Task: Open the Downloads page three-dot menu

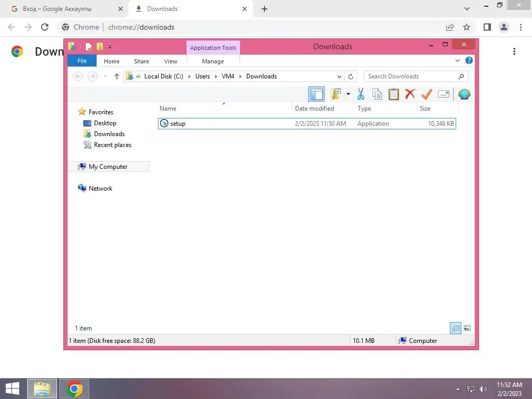Action: [x=514, y=51]
